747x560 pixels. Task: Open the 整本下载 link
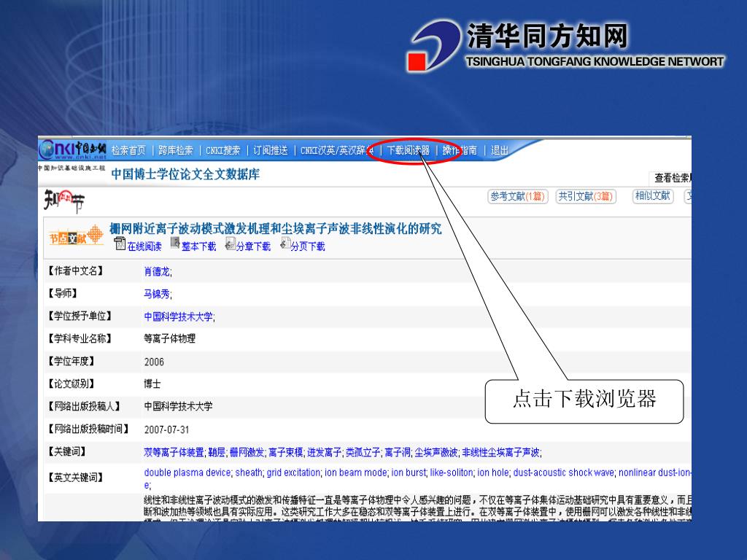198,246
